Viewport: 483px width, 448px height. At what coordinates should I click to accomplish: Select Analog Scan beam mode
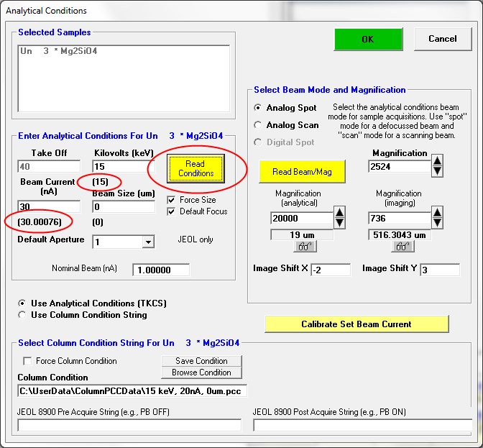[258, 125]
